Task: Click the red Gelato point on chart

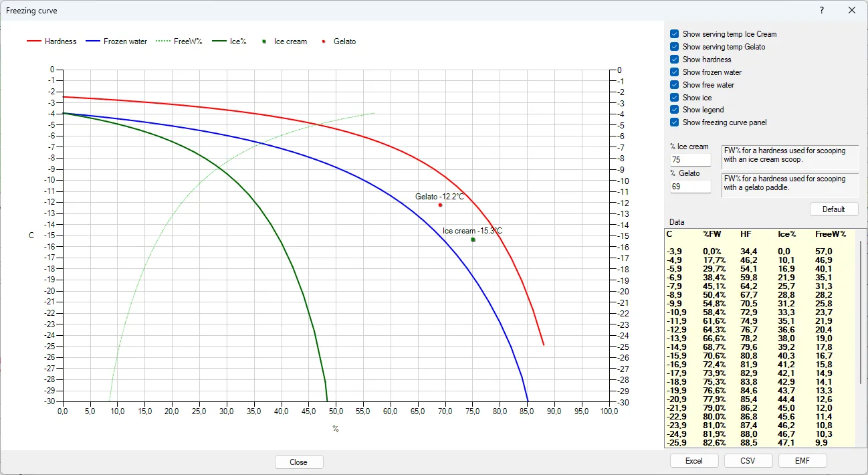Action: [440, 205]
